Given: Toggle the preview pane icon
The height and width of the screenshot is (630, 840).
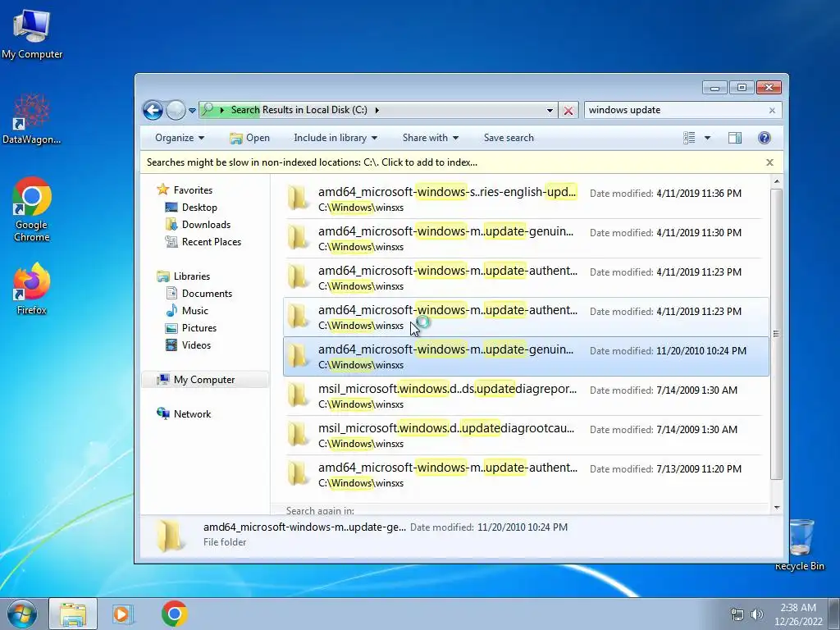Looking at the screenshot, I should pyautogui.click(x=735, y=138).
